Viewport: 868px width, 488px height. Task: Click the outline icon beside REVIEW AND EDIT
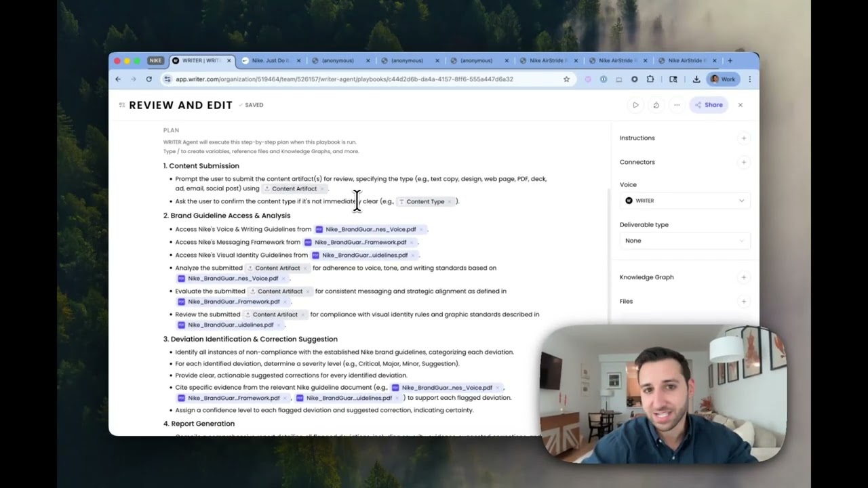point(122,105)
